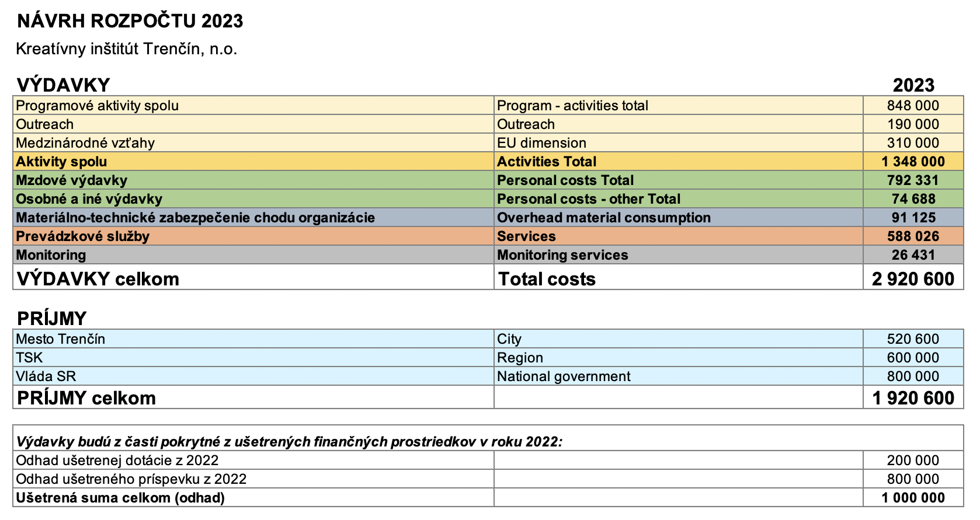Click value '74 688'
Screen dimensions: 980x520
913,199
